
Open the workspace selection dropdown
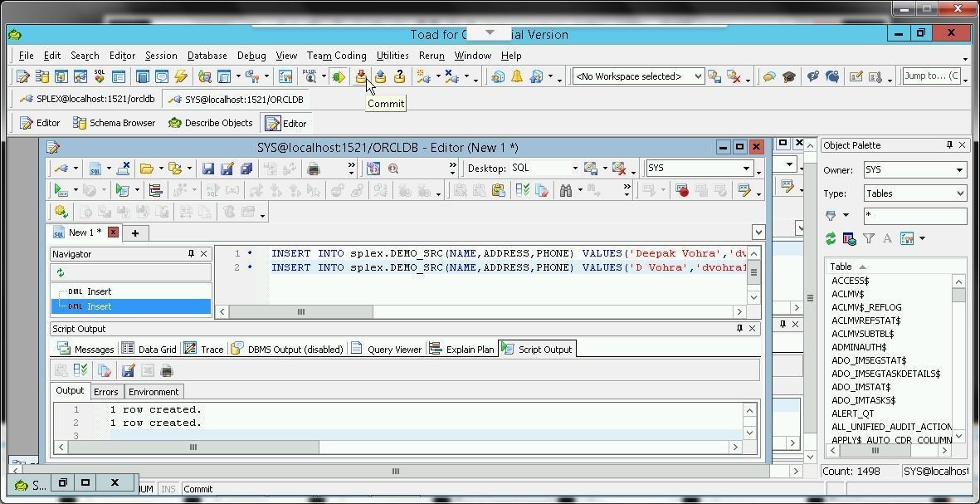click(698, 76)
